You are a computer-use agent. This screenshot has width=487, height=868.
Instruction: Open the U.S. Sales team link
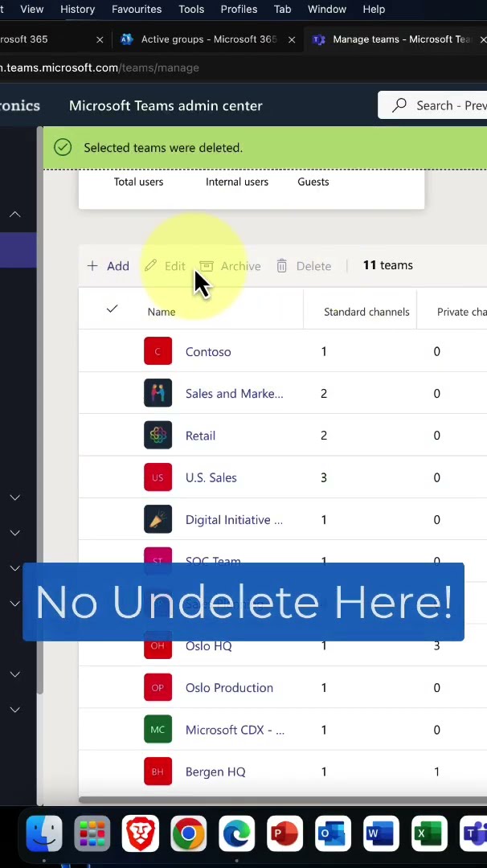click(x=211, y=477)
